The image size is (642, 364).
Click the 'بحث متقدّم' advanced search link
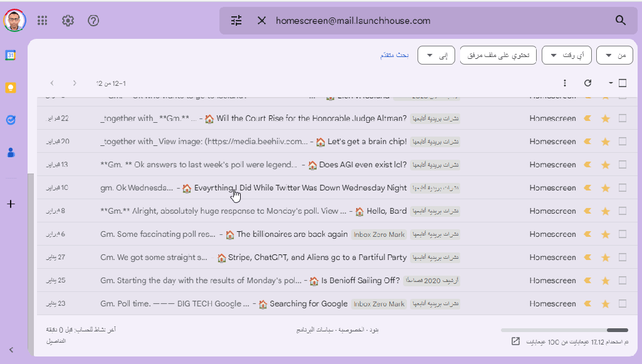coord(394,55)
